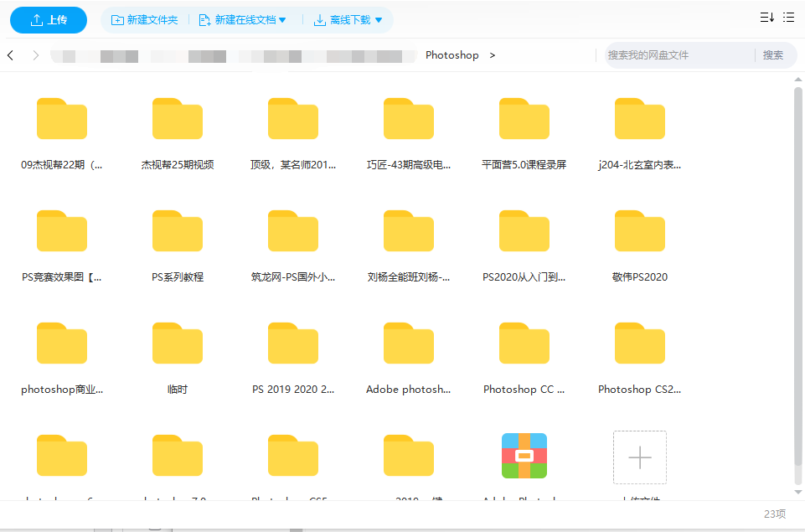Click the scrollbar up arrow

coord(797,80)
